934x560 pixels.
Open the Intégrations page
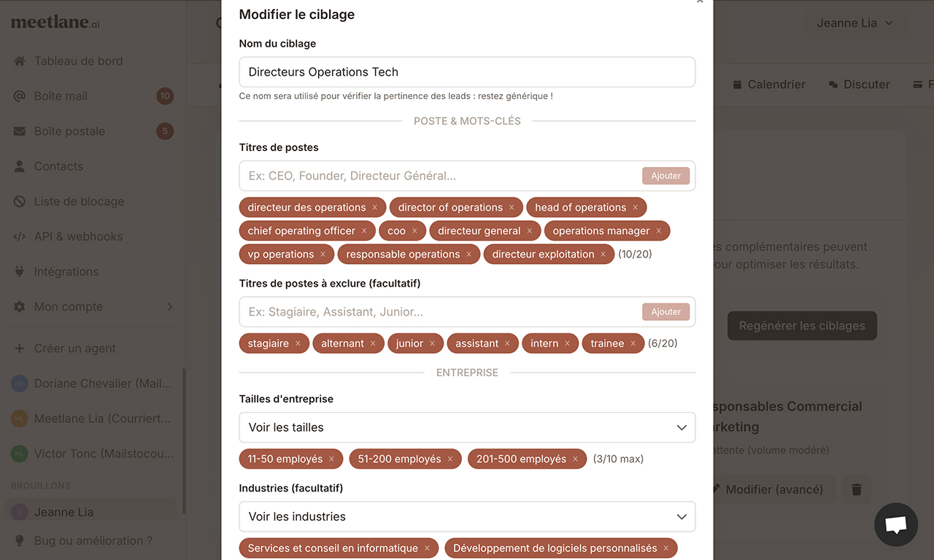(x=66, y=271)
